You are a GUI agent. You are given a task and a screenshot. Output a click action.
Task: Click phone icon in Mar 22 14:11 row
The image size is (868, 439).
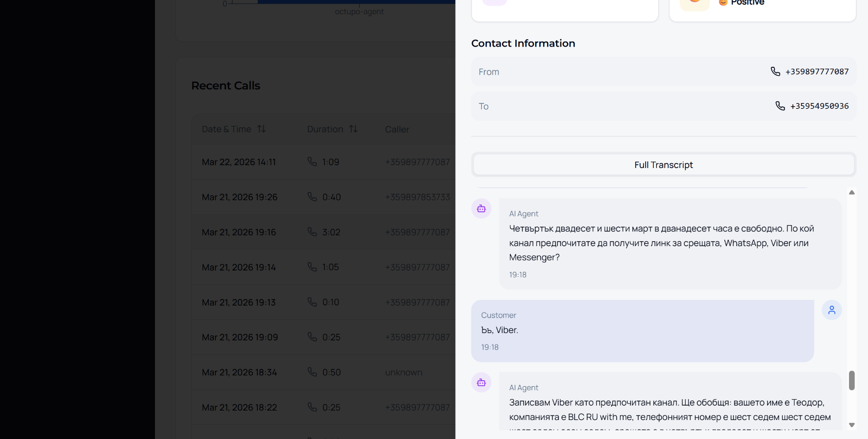coord(312,162)
